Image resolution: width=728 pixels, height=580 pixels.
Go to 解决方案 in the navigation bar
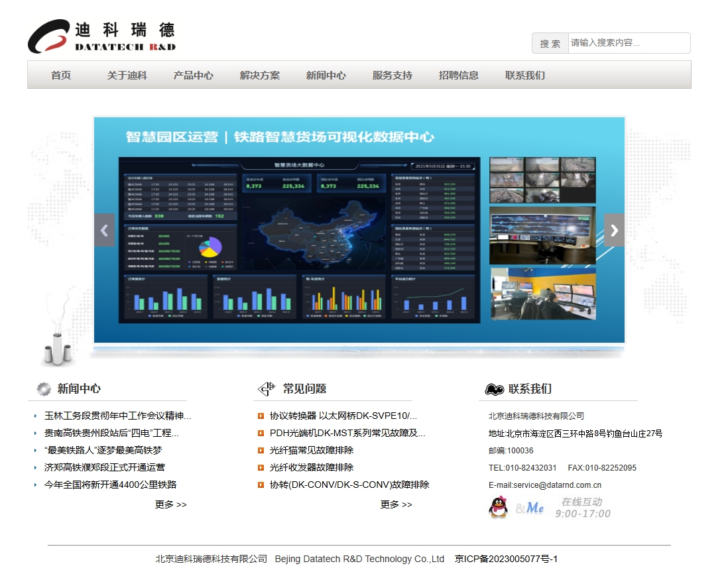click(260, 76)
